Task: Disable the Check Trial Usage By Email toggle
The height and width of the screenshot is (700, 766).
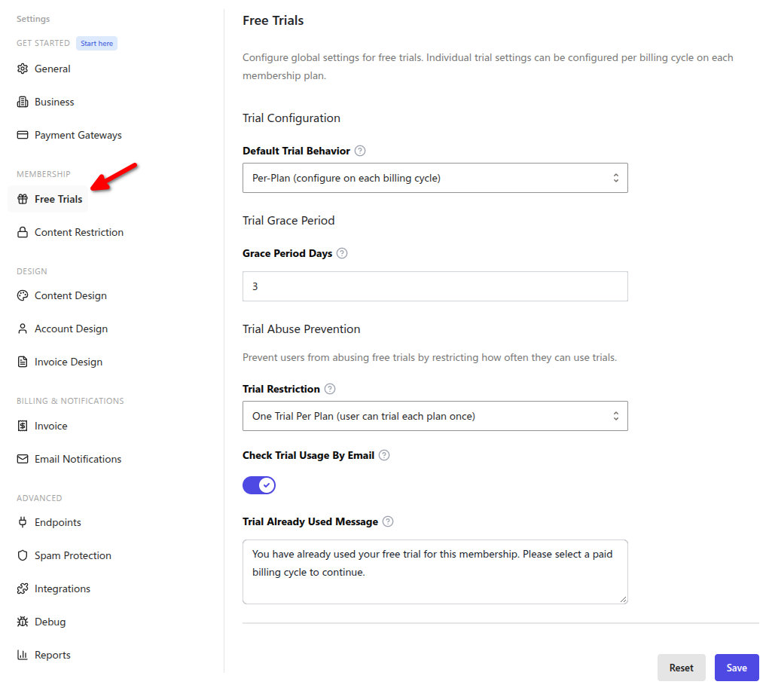Action: pos(259,485)
